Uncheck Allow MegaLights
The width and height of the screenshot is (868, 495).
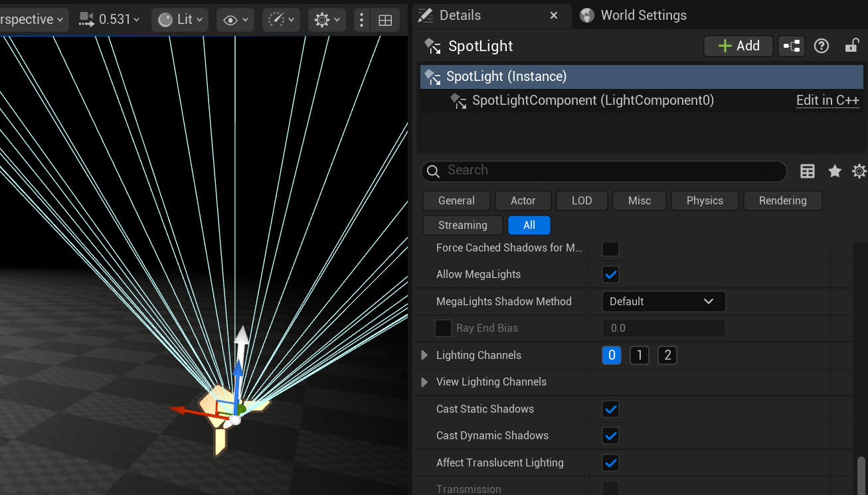(x=610, y=274)
